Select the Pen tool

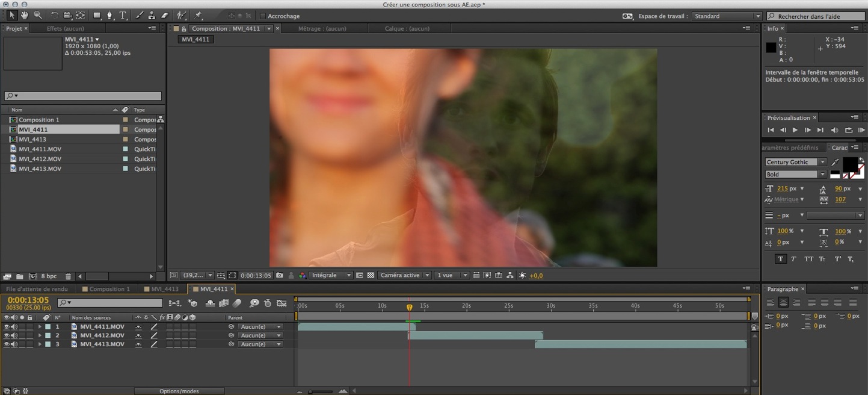[109, 16]
